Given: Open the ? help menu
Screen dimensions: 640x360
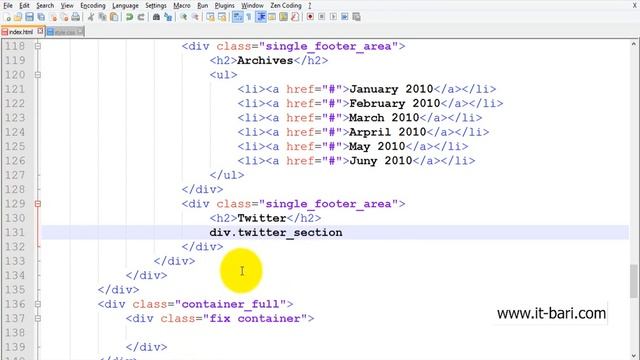Looking at the screenshot, I should coord(309,6).
